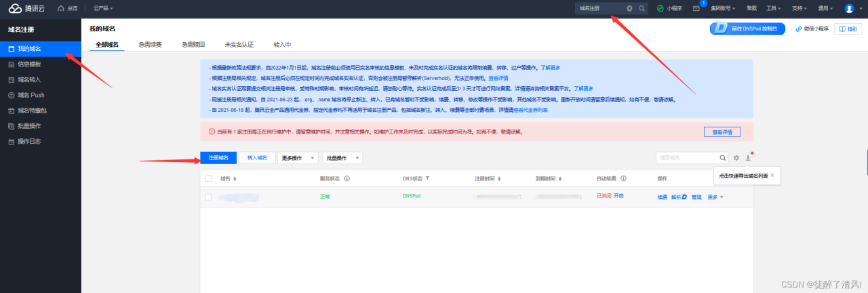Click the 腾讯云 cloud logo
The height and width of the screenshot is (293, 868).
pyautogui.click(x=15, y=8)
